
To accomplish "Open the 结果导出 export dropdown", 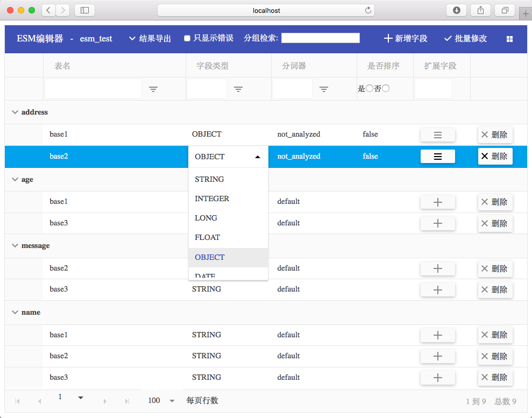I will click(x=150, y=38).
